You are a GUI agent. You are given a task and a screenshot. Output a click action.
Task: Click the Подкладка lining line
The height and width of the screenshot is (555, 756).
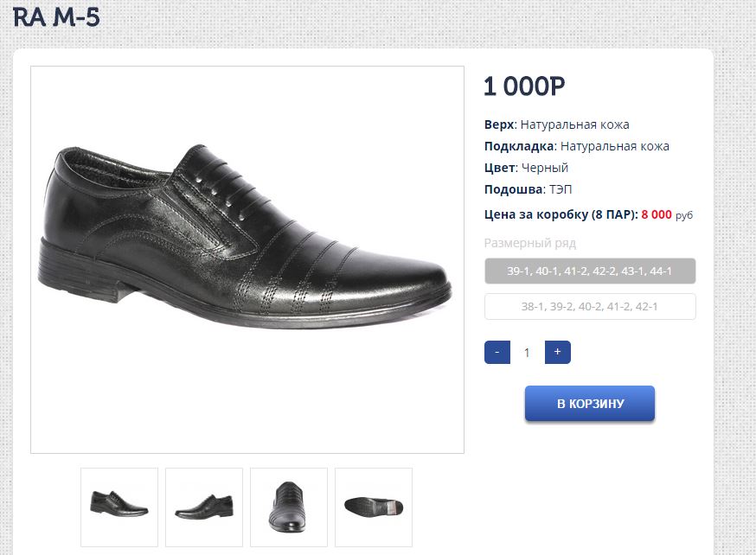[x=577, y=146]
